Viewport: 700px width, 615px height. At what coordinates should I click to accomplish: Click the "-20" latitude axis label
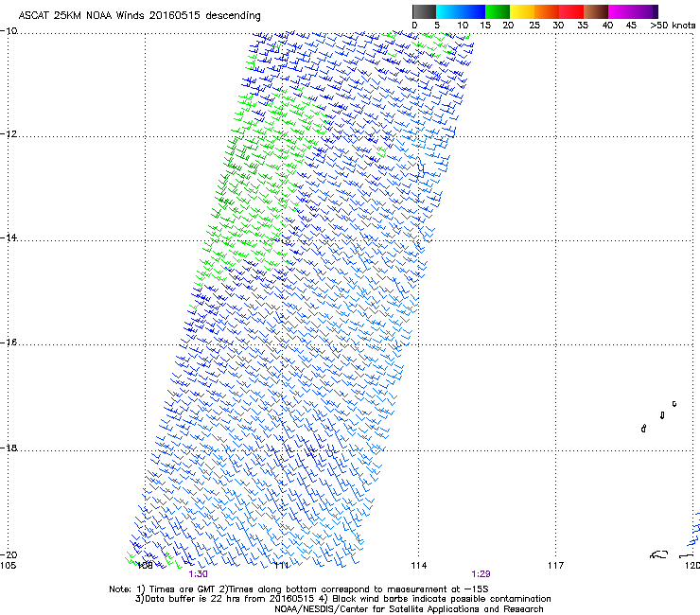[x=9, y=554]
